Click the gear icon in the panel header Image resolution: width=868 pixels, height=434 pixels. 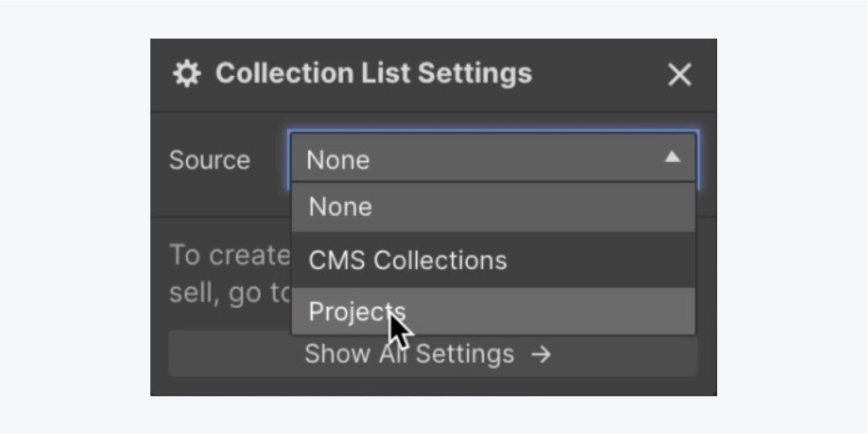(x=187, y=75)
